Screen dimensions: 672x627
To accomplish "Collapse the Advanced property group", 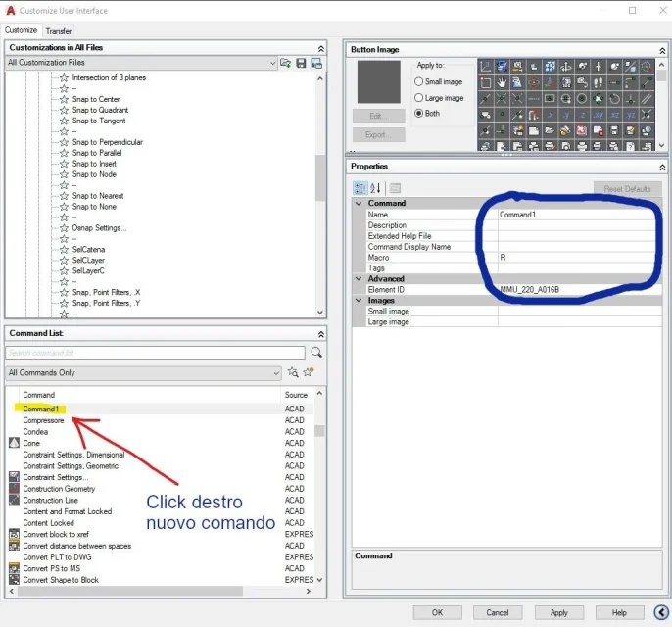I will pyautogui.click(x=359, y=278).
